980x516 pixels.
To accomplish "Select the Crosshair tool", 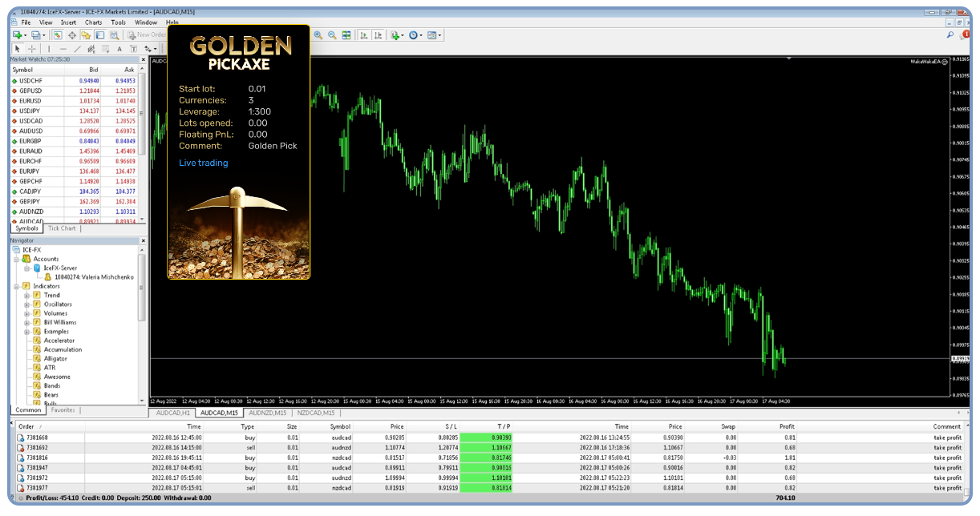I will coord(32,49).
